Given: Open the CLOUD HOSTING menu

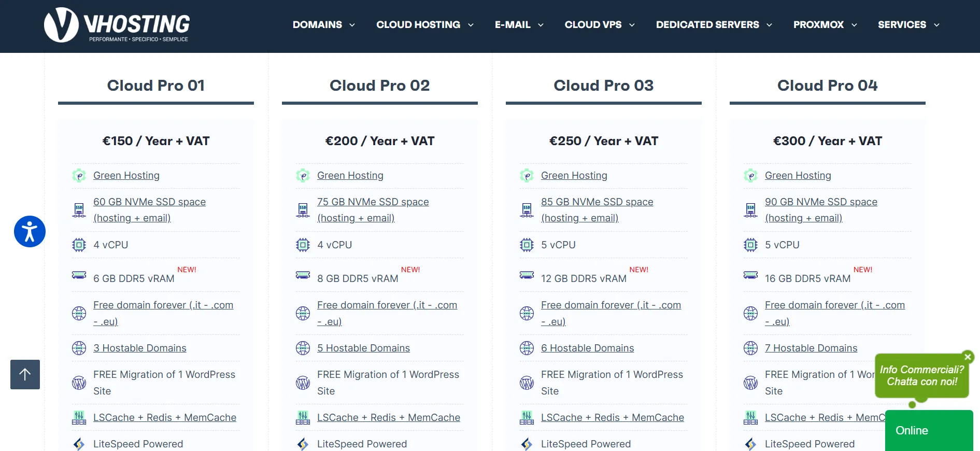Looking at the screenshot, I should pyautogui.click(x=418, y=25).
